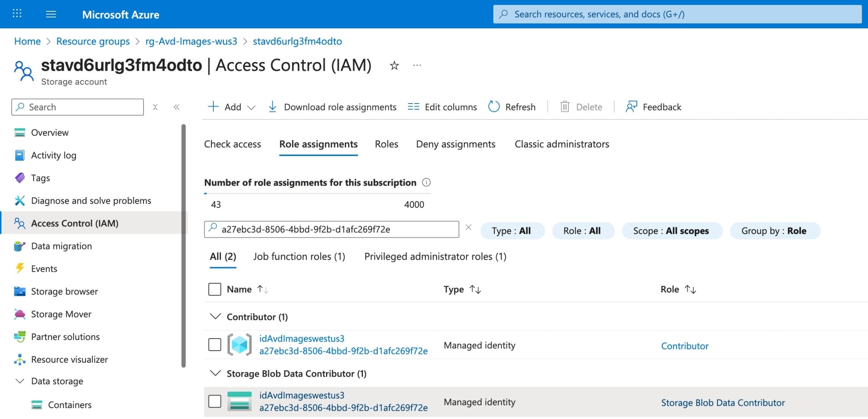Open idAvdImageswestus3 under Storage Blob Data Contributor

point(302,395)
